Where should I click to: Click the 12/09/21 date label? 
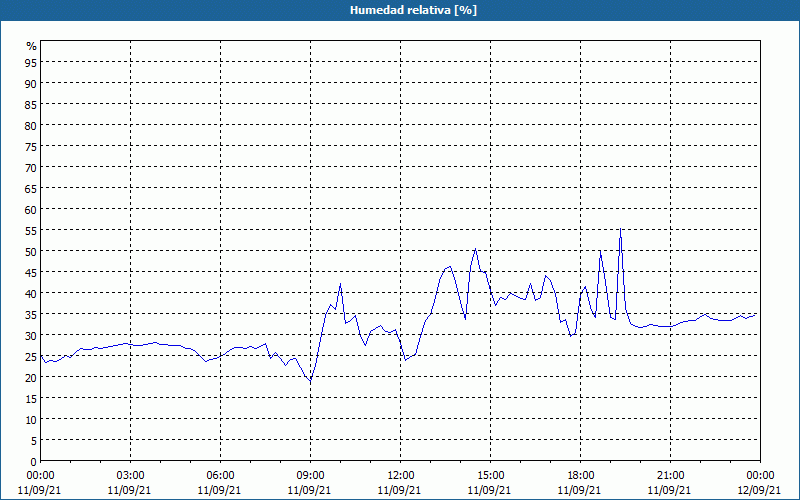tap(759, 490)
